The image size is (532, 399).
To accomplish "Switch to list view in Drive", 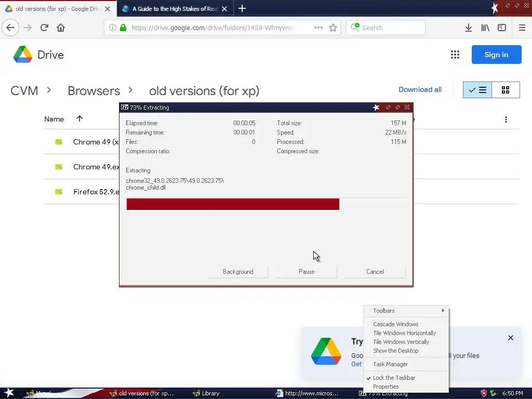I will click(477, 90).
